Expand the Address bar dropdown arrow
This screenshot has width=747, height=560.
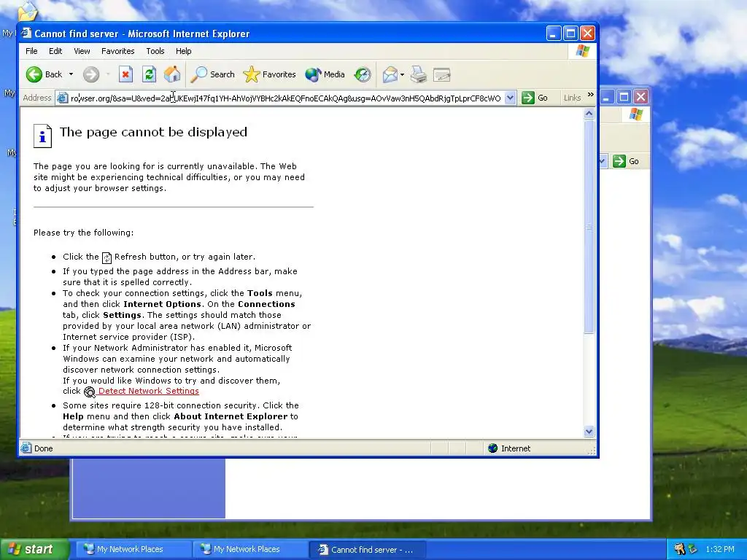[510, 98]
